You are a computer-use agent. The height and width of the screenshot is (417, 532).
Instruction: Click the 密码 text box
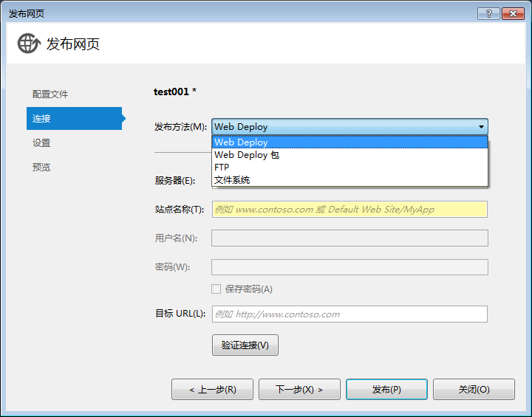(349, 267)
